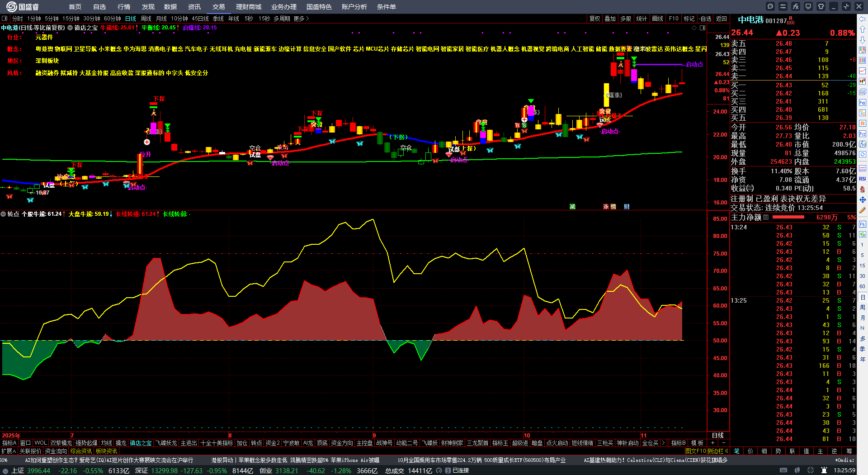Click the 减 marker on the chart
Screen dimensions: 868x475
(x=572, y=206)
